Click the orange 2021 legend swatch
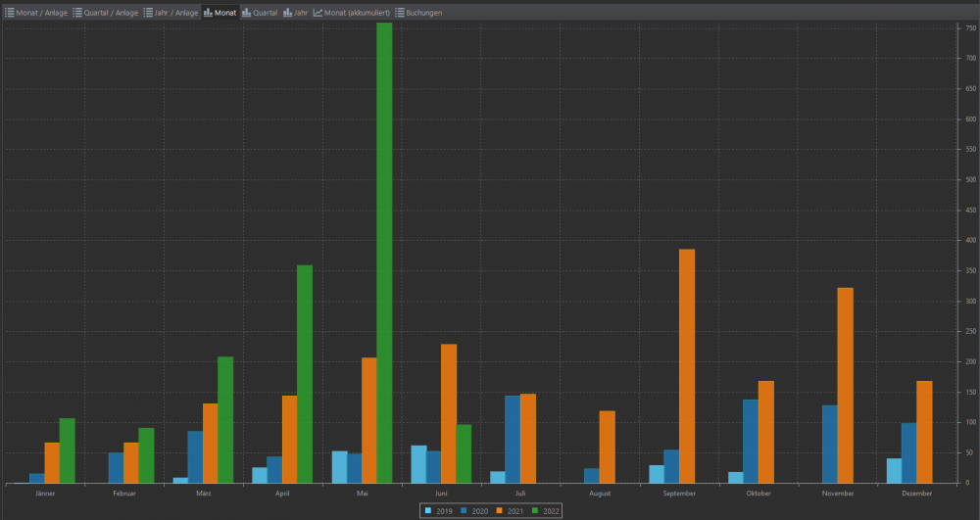 [x=499, y=510]
